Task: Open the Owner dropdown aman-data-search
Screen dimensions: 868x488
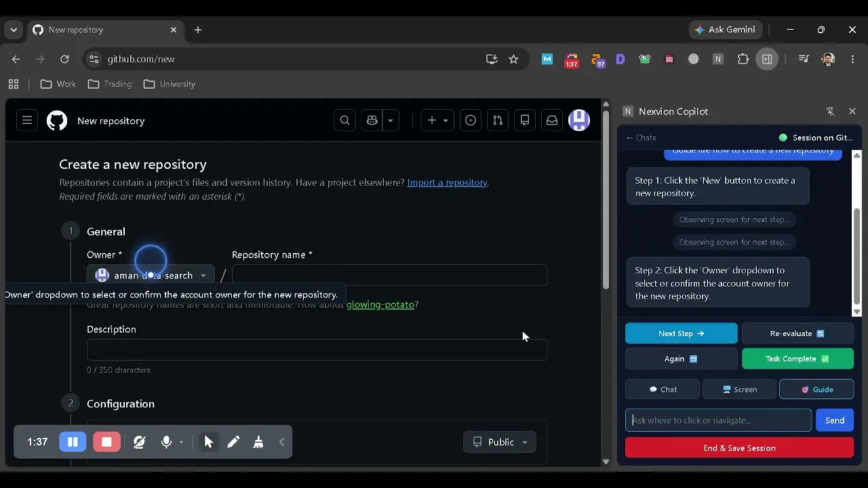Action: click(x=151, y=275)
